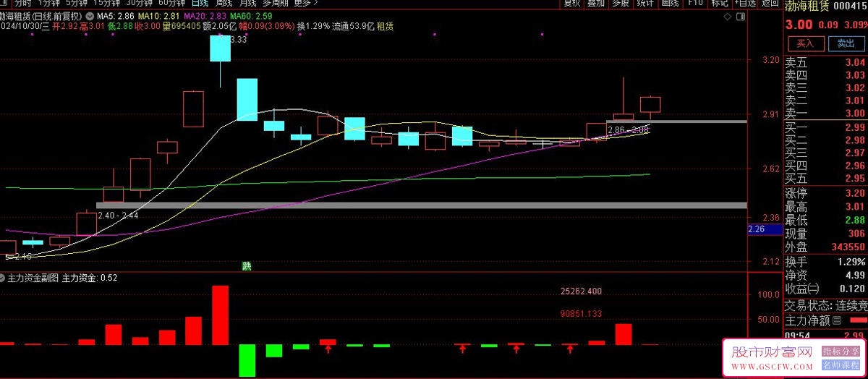Viewport: 868px width, 379px height.
Task: Switch to the 1分钟 chart period
Action: coord(48,3)
